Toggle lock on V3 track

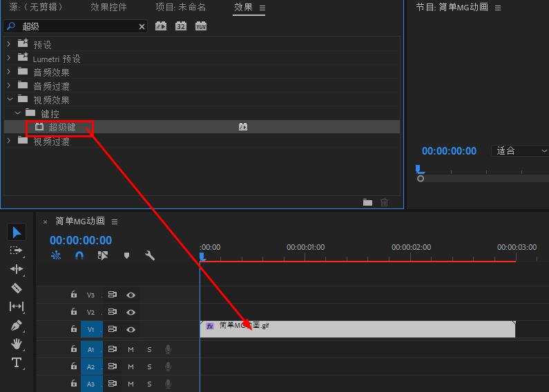(x=74, y=295)
